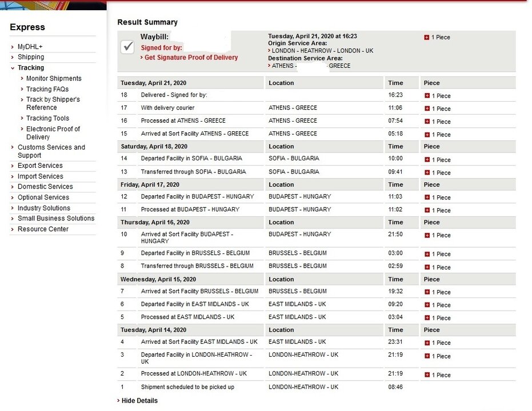This screenshot has height=411, width=532.
Task: Expand piece icon for Departed Facility in BUDAPEST row
Action: 427,197
